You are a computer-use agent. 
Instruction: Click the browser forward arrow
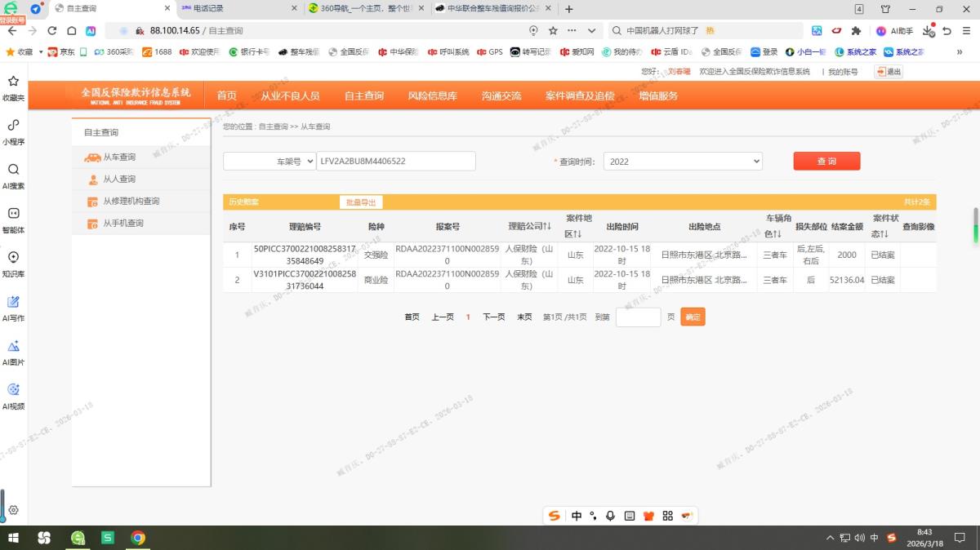tap(32, 30)
